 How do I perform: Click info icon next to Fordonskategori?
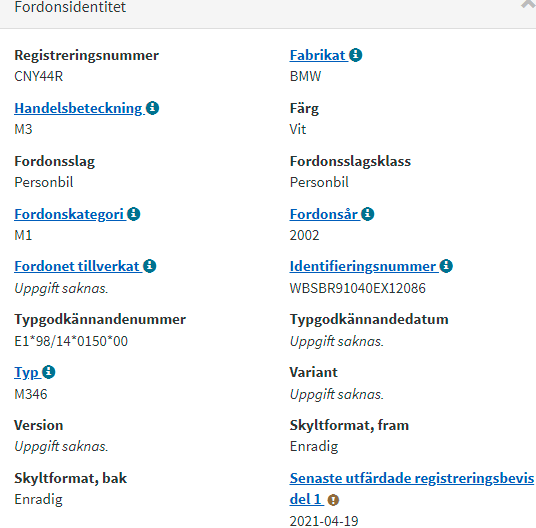coord(133,214)
